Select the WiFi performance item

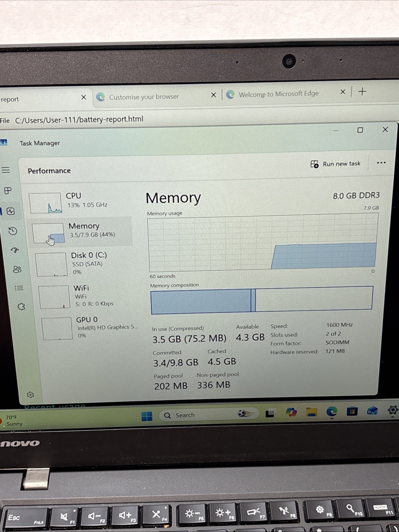click(87, 296)
